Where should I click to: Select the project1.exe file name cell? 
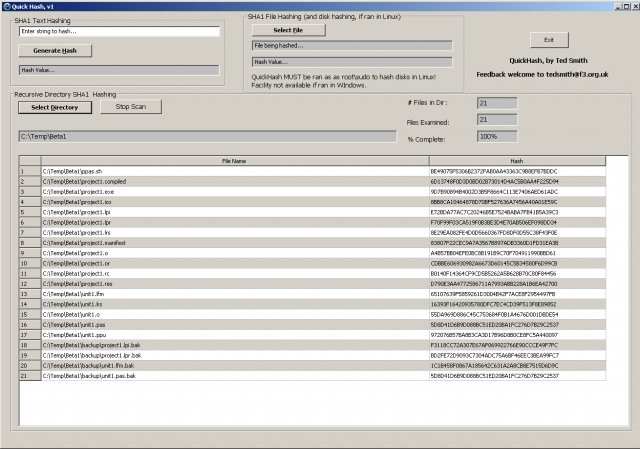235,192
